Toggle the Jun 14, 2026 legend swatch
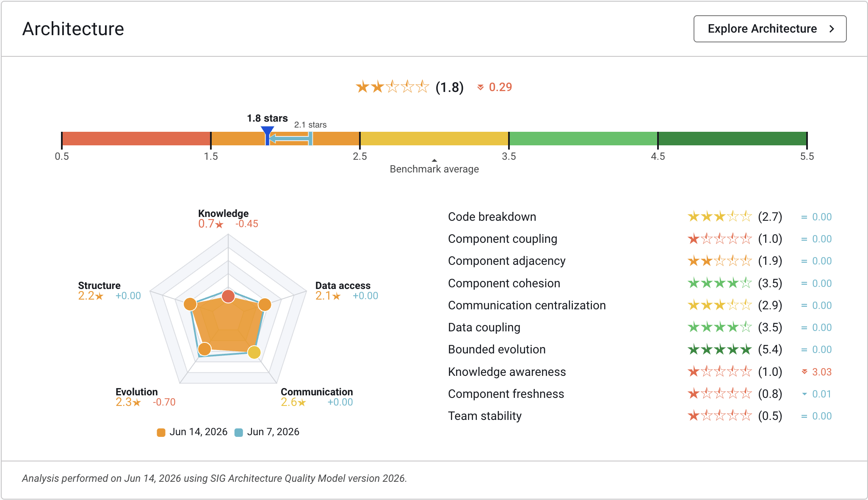Screen dimensions: 868x500 pos(161,432)
